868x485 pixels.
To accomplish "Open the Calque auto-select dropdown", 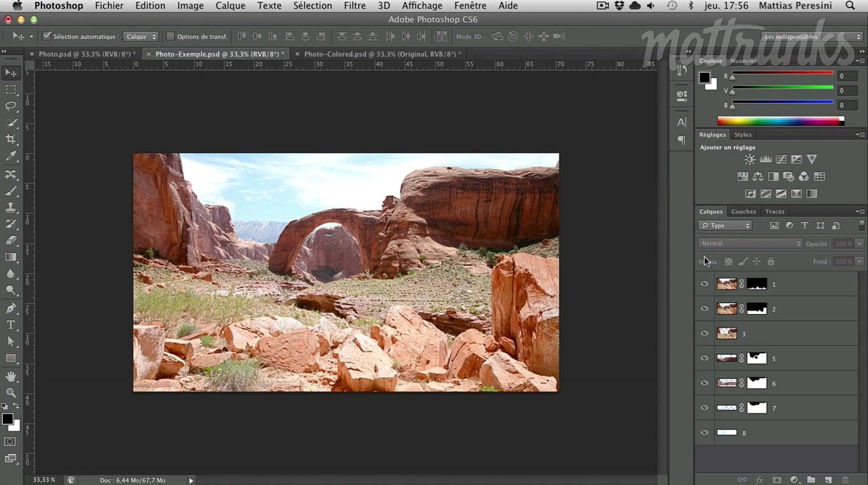I will (140, 36).
